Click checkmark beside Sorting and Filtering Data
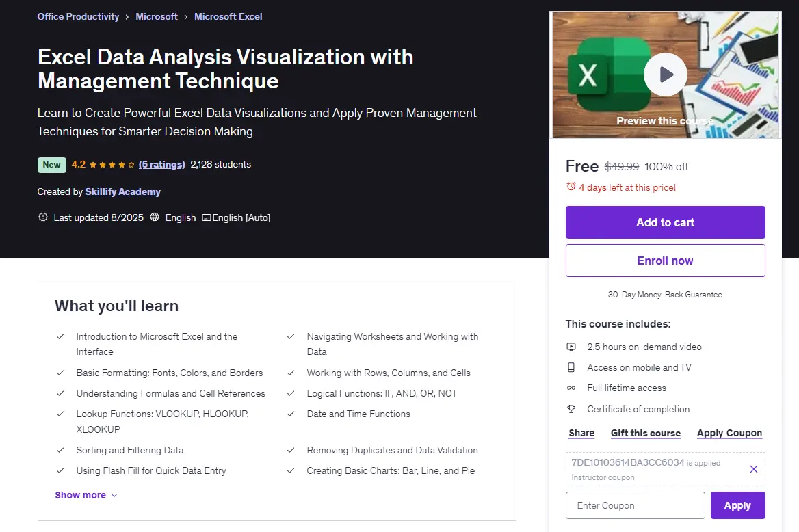The height and width of the screenshot is (532, 799). pyautogui.click(x=60, y=450)
